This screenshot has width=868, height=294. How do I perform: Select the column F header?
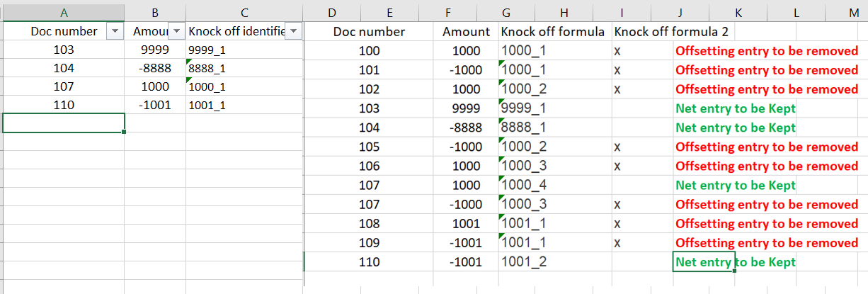coord(466,11)
